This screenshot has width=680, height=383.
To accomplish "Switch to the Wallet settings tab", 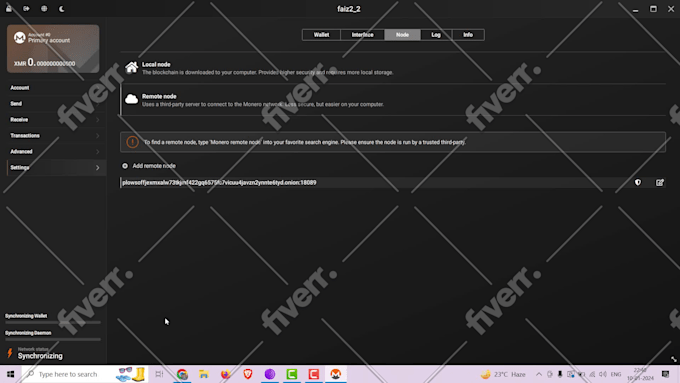I will click(321, 35).
